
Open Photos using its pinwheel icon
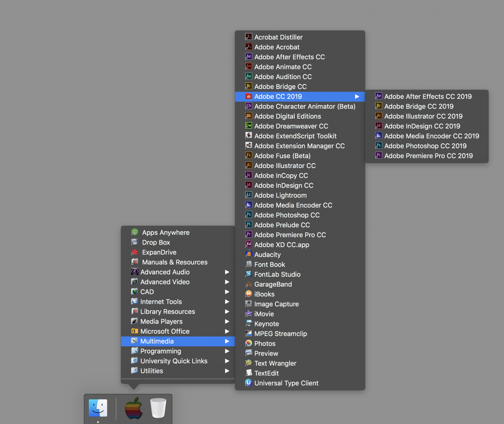click(x=249, y=343)
